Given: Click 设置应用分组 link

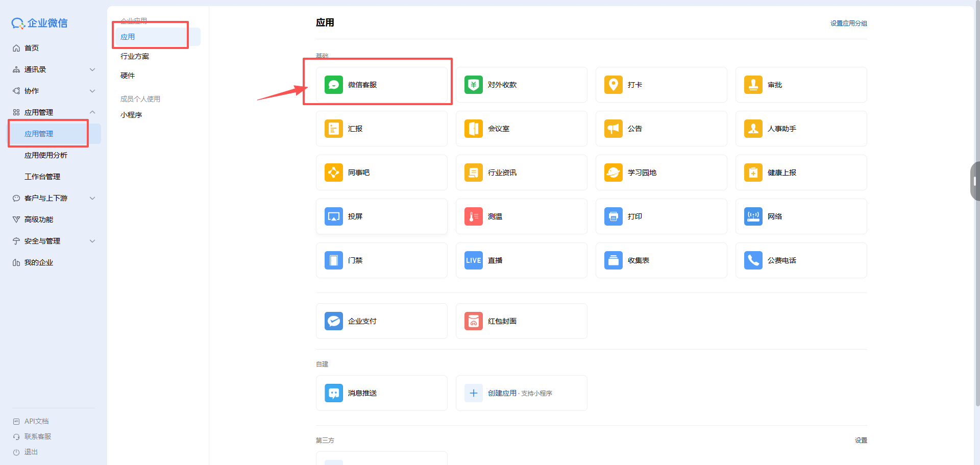Looking at the screenshot, I should (x=848, y=23).
